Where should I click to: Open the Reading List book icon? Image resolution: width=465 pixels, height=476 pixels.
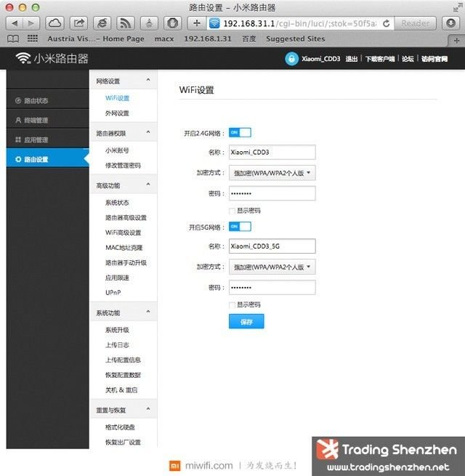pyautogui.click(x=13, y=39)
